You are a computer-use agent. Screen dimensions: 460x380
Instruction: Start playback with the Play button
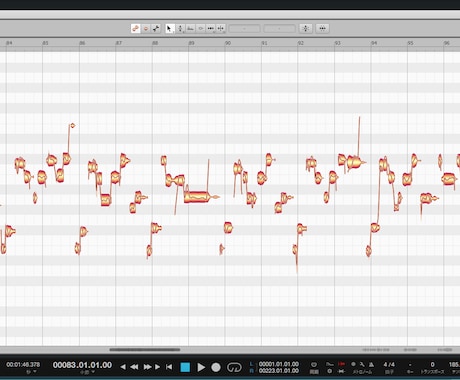point(201,367)
